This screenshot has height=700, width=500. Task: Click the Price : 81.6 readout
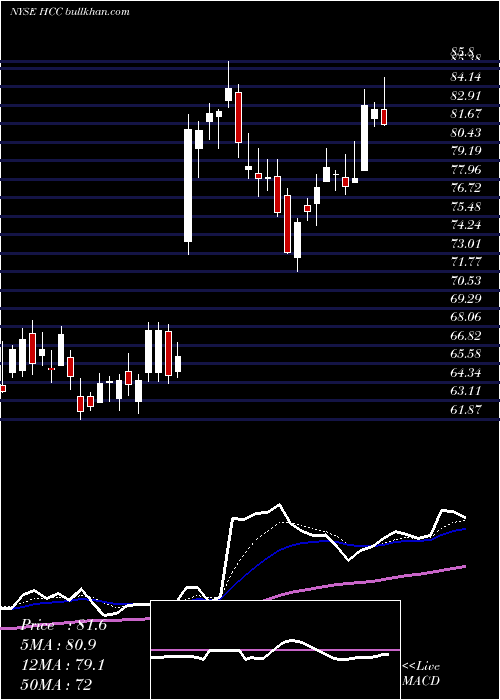point(64,625)
